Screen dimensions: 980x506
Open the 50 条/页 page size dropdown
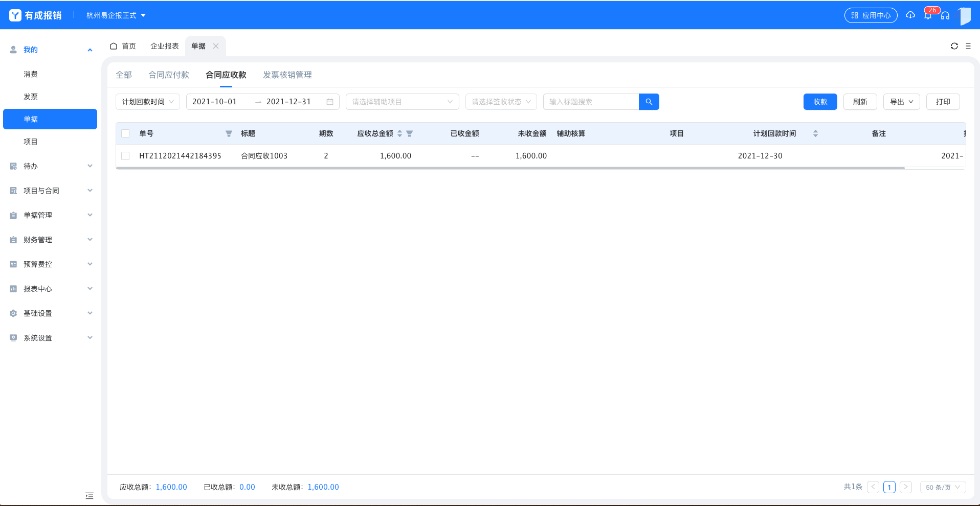click(943, 487)
